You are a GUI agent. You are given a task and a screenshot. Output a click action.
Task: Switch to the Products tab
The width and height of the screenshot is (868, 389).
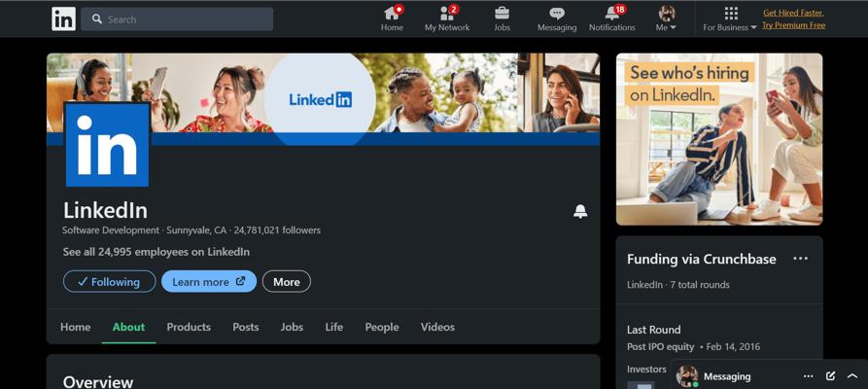coord(189,327)
